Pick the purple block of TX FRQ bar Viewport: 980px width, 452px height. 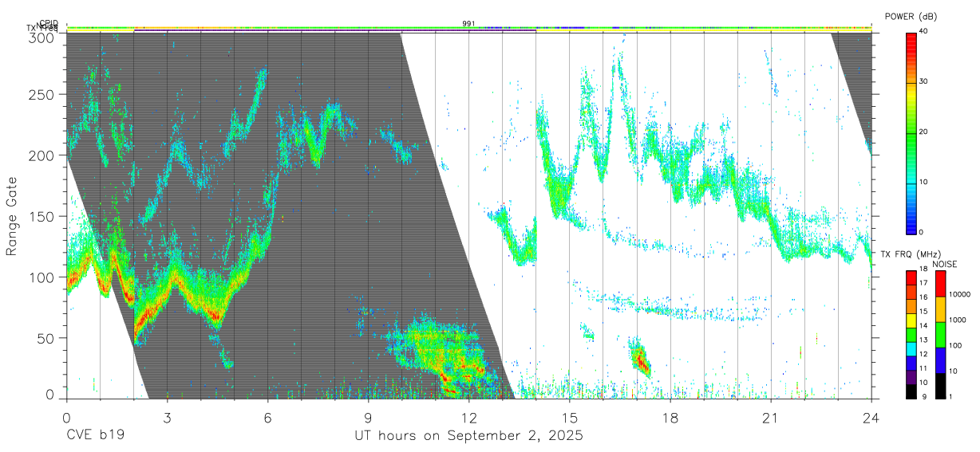(x=911, y=375)
